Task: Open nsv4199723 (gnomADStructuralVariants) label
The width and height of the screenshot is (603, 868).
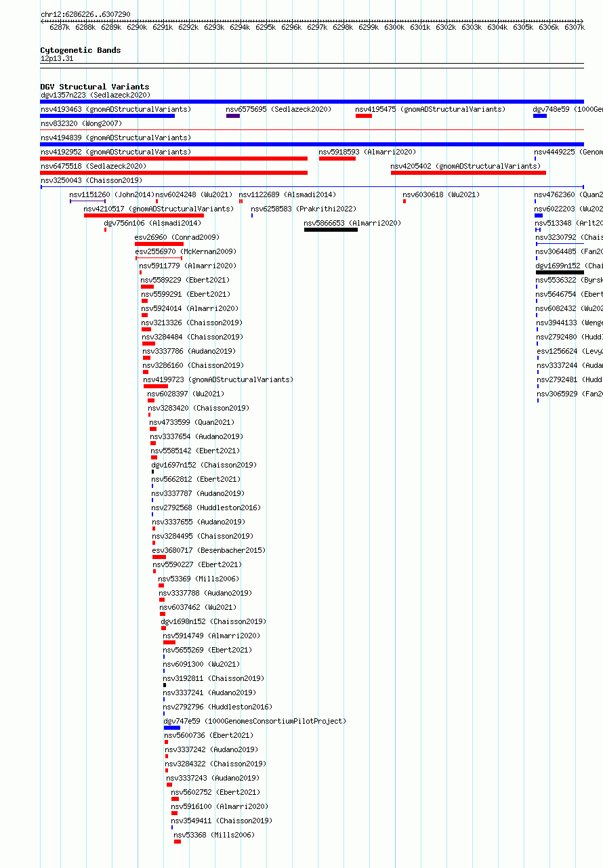Action: click(218, 379)
